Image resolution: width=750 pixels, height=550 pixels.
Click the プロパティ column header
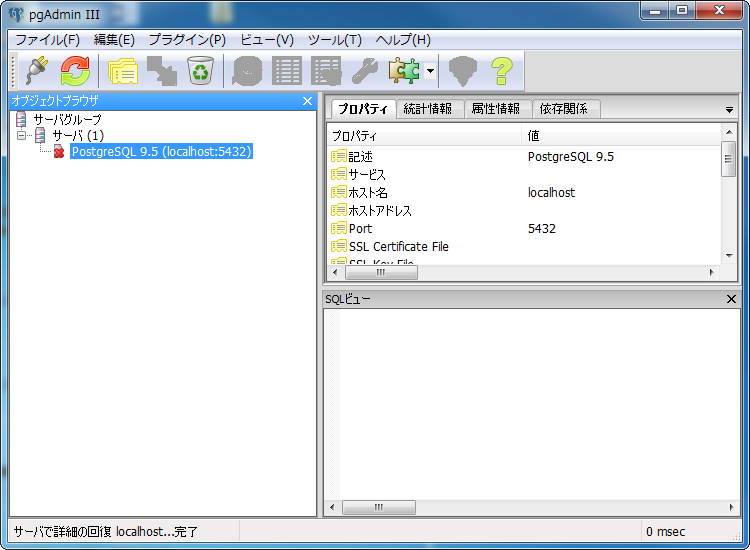(x=424, y=136)
